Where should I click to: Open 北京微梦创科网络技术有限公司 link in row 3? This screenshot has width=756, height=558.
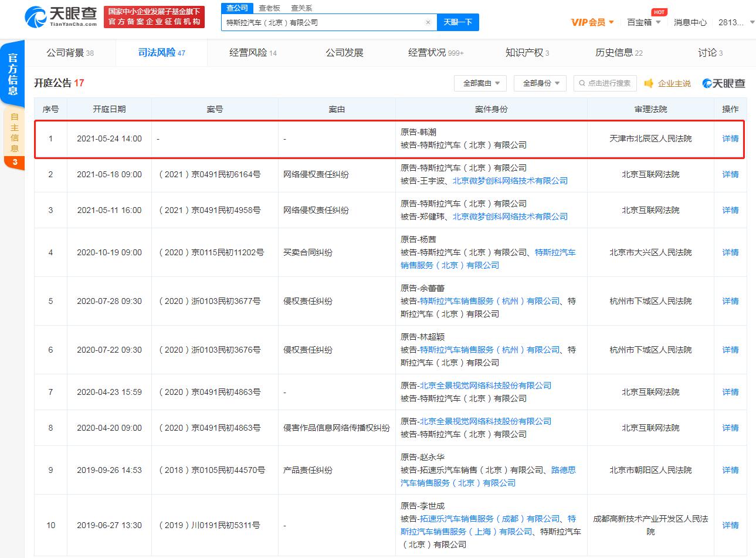(x=510, y=217)
